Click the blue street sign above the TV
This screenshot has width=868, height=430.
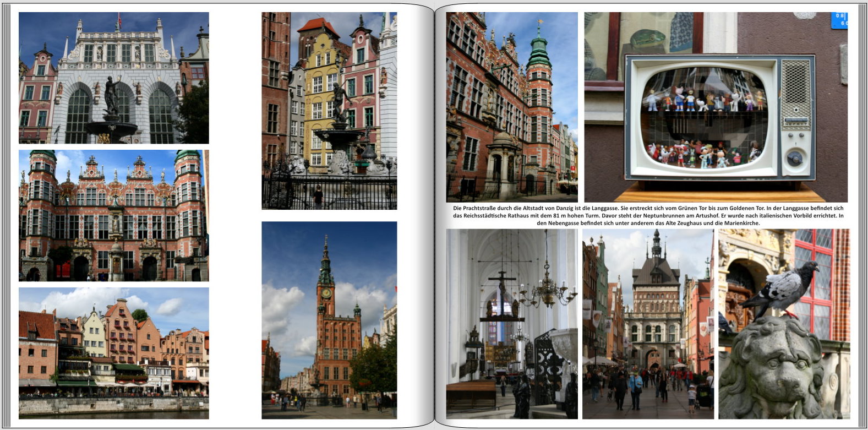[839, 20]
